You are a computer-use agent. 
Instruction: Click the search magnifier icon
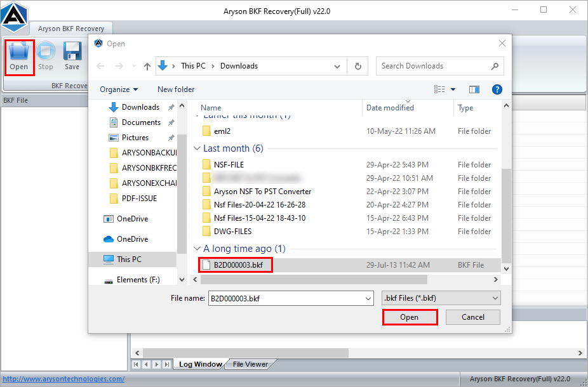coord(495,67)
